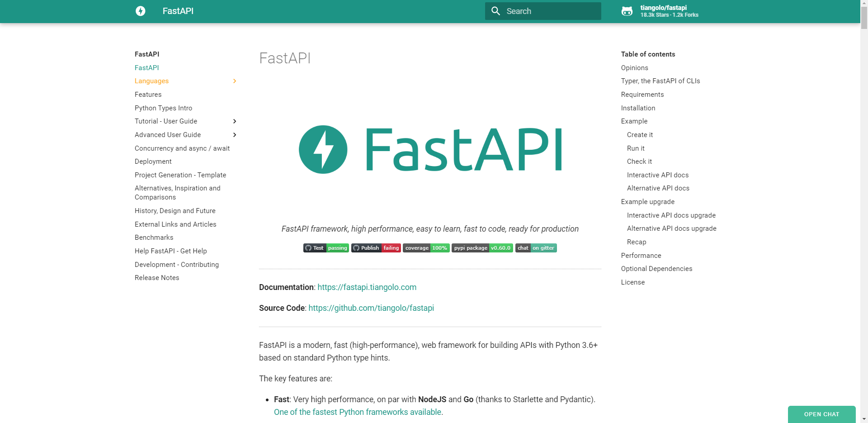Open Project Generation - Template page
Viewport: 868px width, 423px height.
point(180,175)
